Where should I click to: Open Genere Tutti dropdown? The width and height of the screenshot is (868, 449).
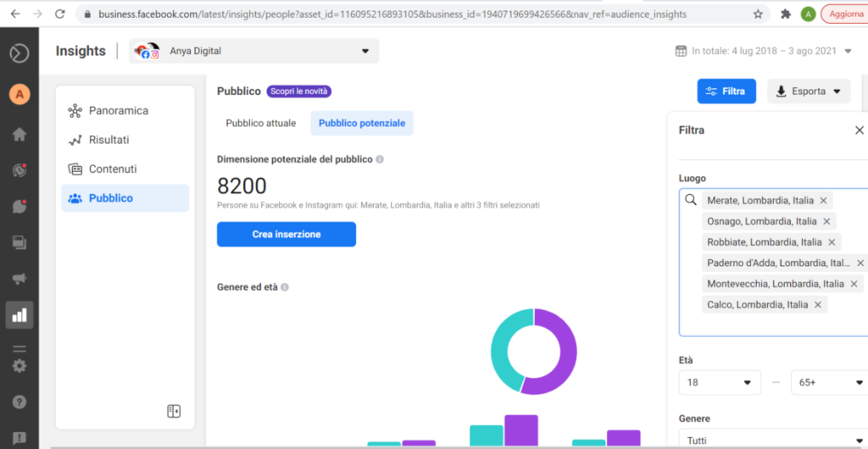click(773, 441)
